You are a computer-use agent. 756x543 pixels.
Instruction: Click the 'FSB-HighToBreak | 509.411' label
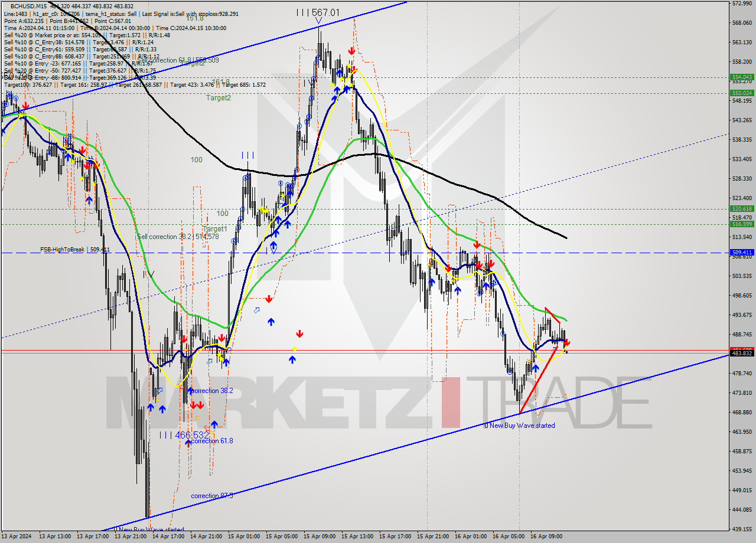pyautogui.click(x=75, y=250)
